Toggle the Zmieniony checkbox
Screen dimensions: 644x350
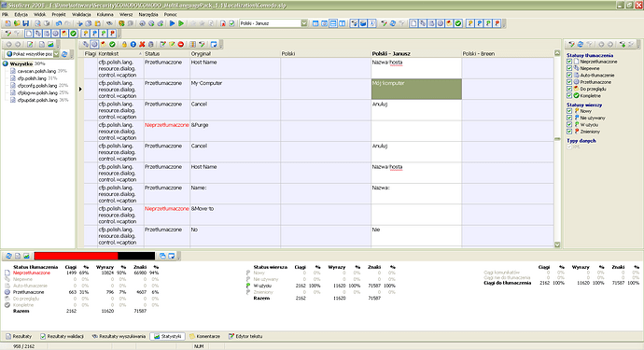pos(569,132)
